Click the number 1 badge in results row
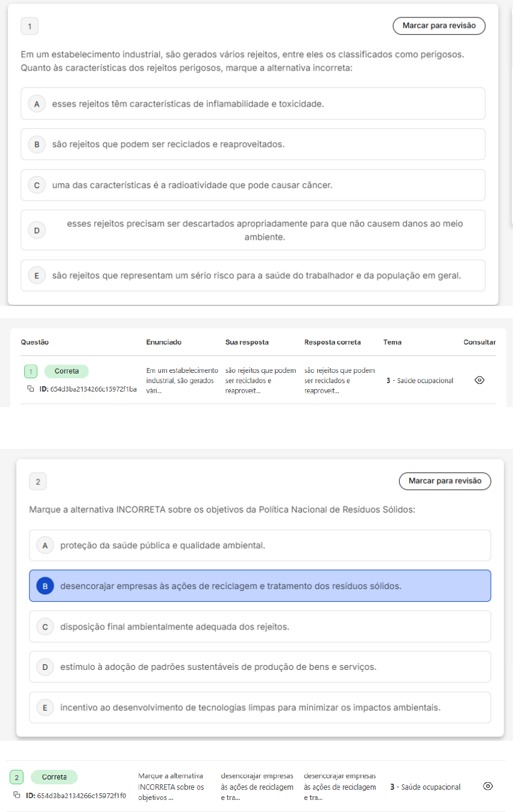The width and height of the screenshot is (513, 812). 31,371
